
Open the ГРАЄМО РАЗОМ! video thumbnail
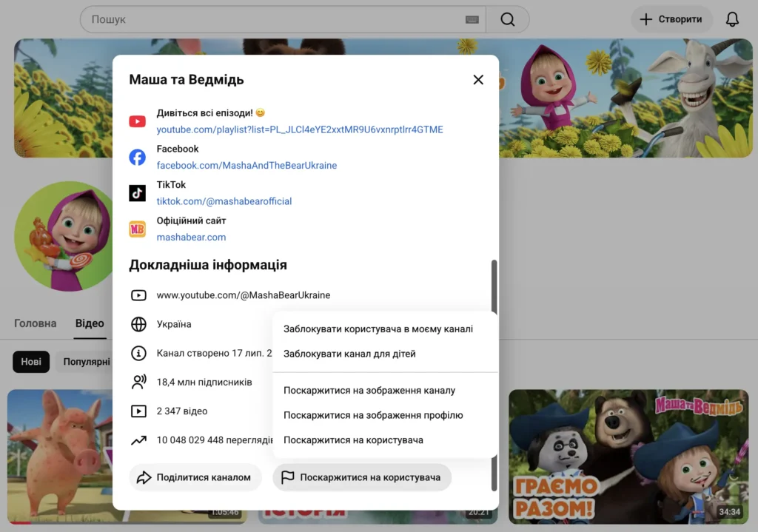[628, 457]
